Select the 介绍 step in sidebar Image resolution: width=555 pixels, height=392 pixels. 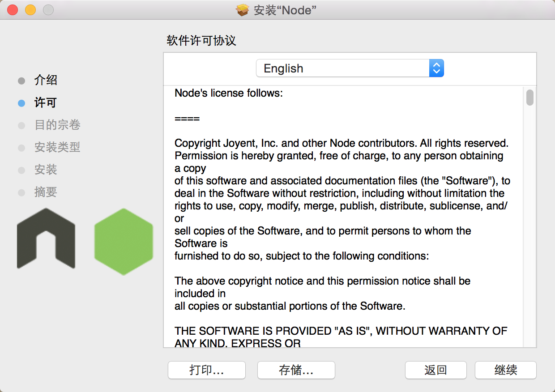[x=46, y=81]
